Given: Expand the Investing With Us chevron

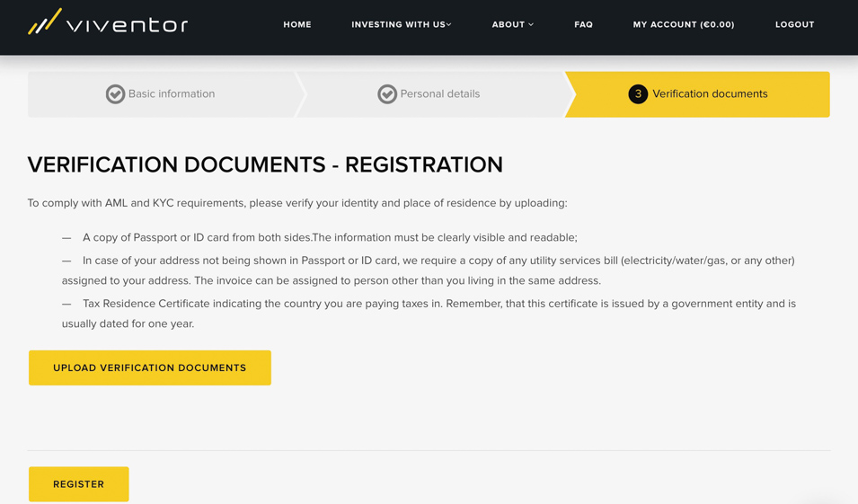Looking at the screenshot, I should 449,25.
